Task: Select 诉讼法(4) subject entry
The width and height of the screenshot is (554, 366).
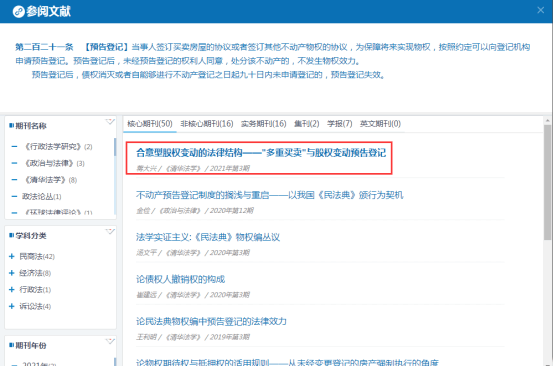Action: (x=35, y=306)
